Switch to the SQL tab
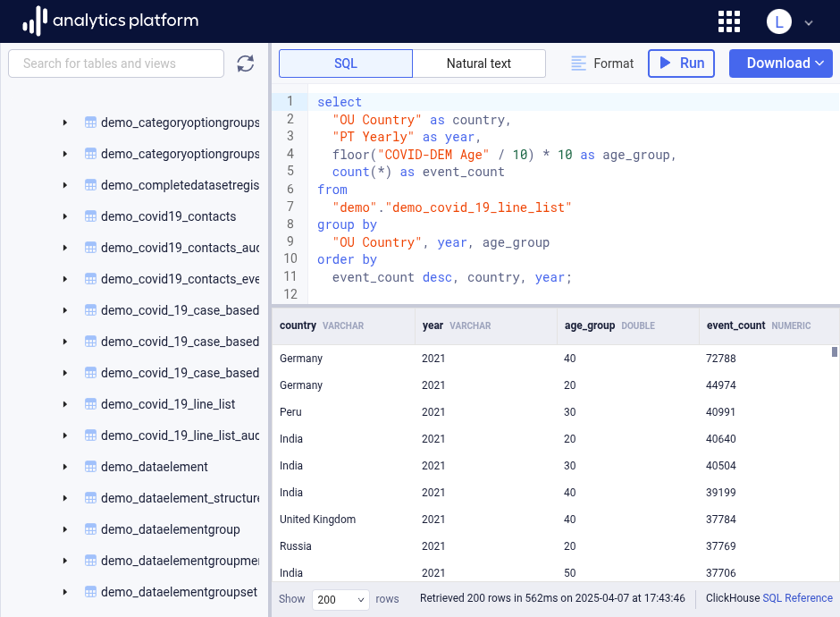 (346, 63)
